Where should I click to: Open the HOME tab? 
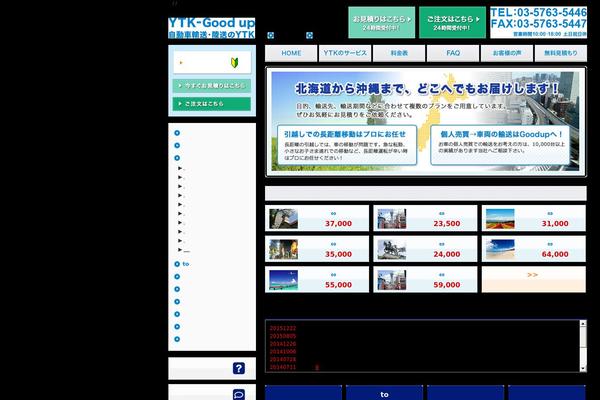click(x=291, y=53)
